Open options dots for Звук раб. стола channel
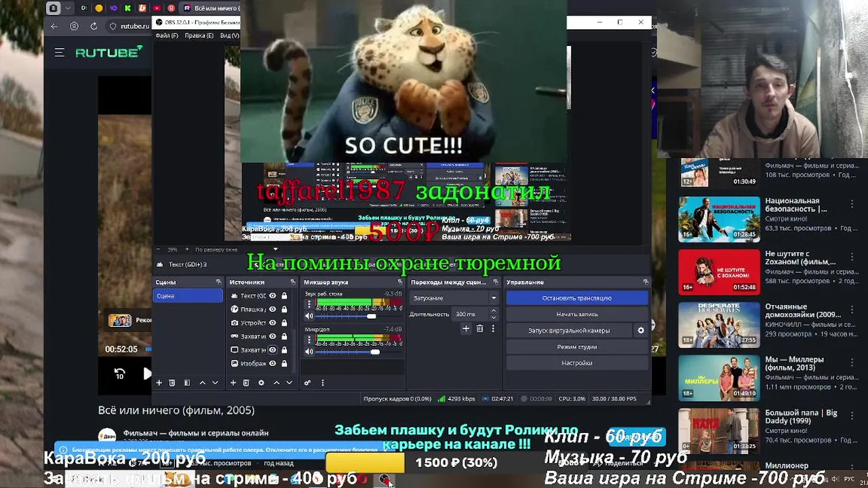The image size is (868, 488). [309, 304]
